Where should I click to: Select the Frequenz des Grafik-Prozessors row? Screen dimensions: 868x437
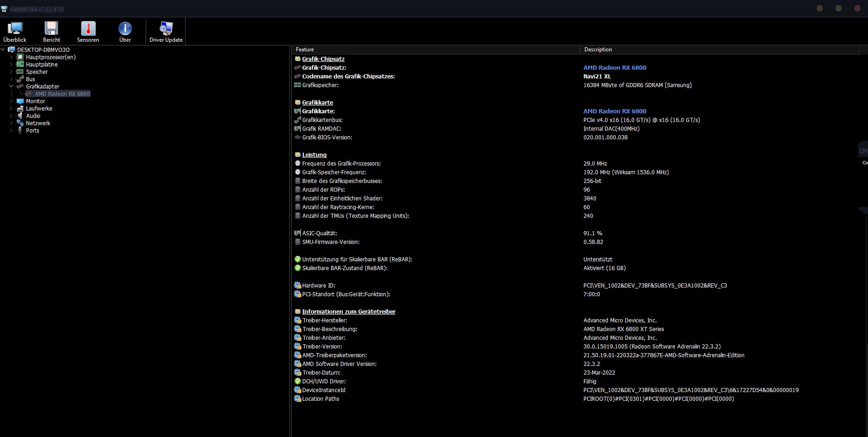pyautogui.click(x=576, y=164)
